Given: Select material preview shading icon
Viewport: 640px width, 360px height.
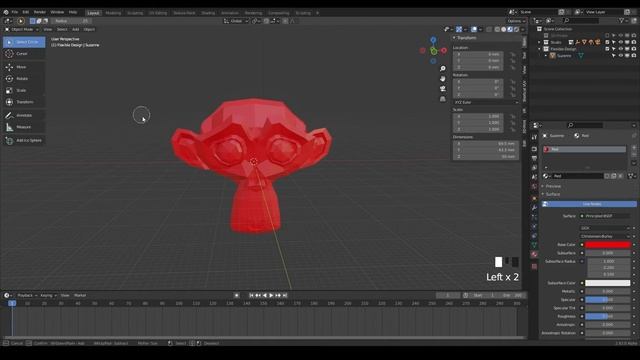Looking at the screenshot, I should pos(510,29).
